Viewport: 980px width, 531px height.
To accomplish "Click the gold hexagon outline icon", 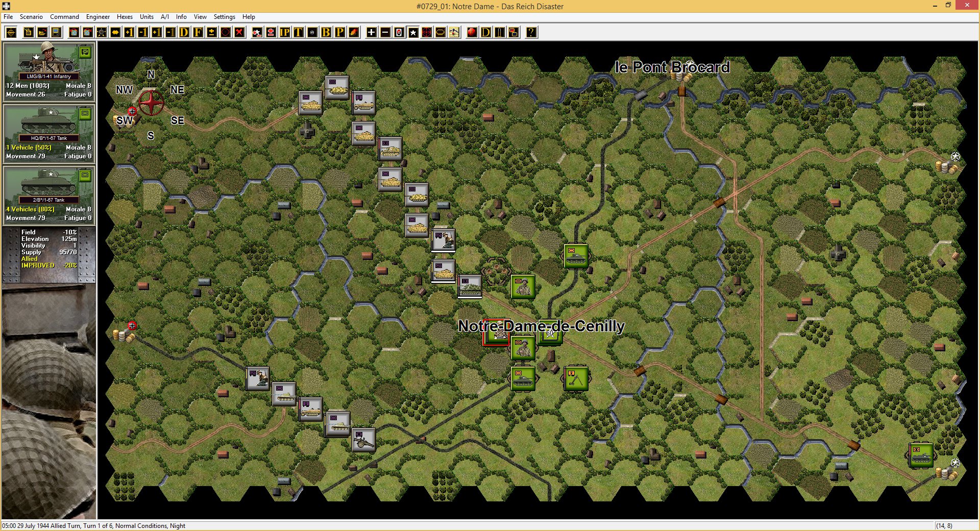I will pyautogui.click(x=440, y=32).
